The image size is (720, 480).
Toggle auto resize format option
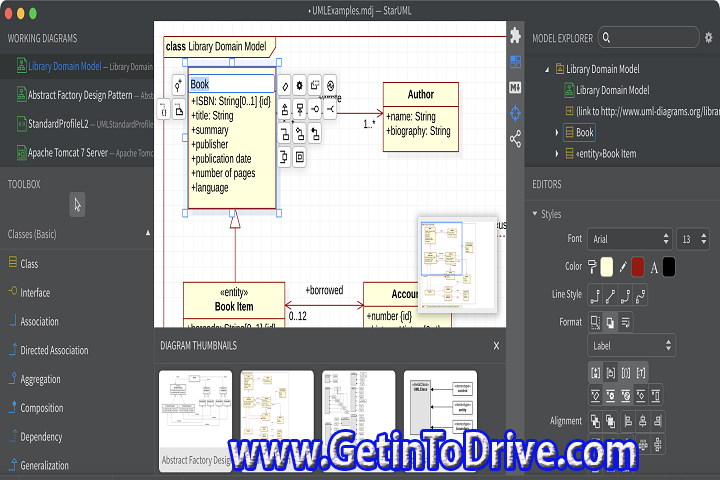(595, 322)
